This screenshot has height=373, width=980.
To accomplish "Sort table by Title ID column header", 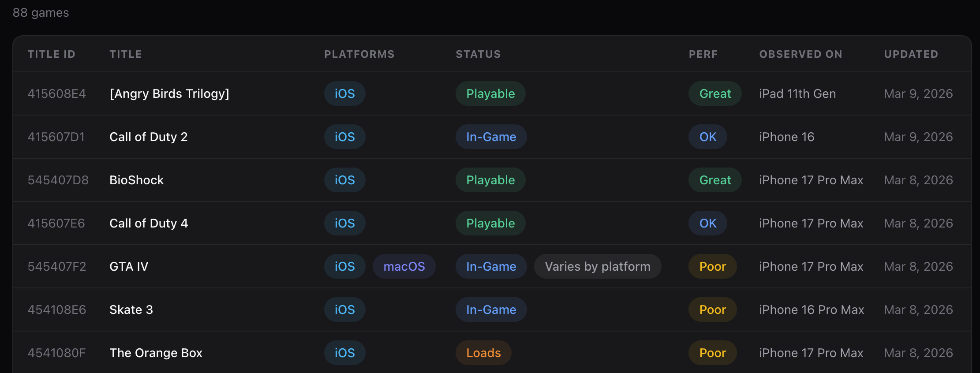I will tap(52, 54).
